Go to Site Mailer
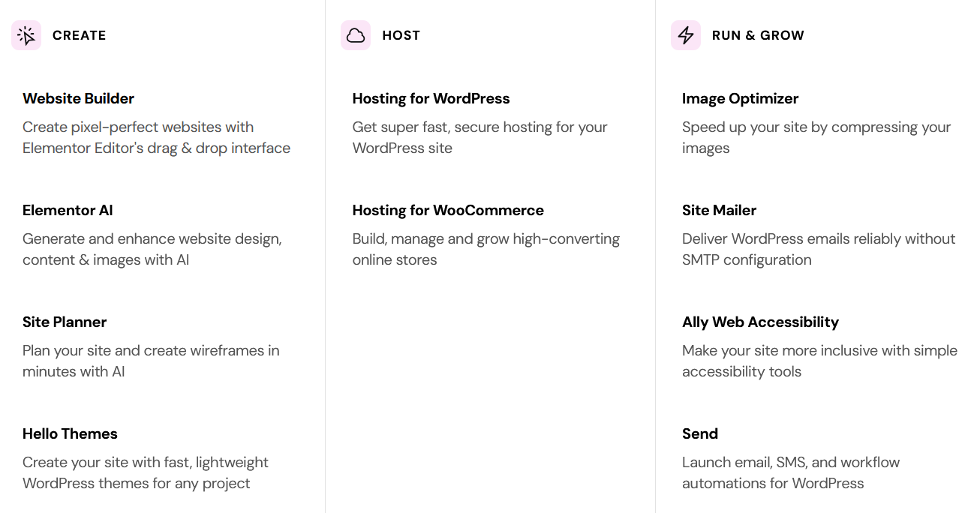Image resolution: width=980 pixels, height=513 pixels. click(719, 210)
